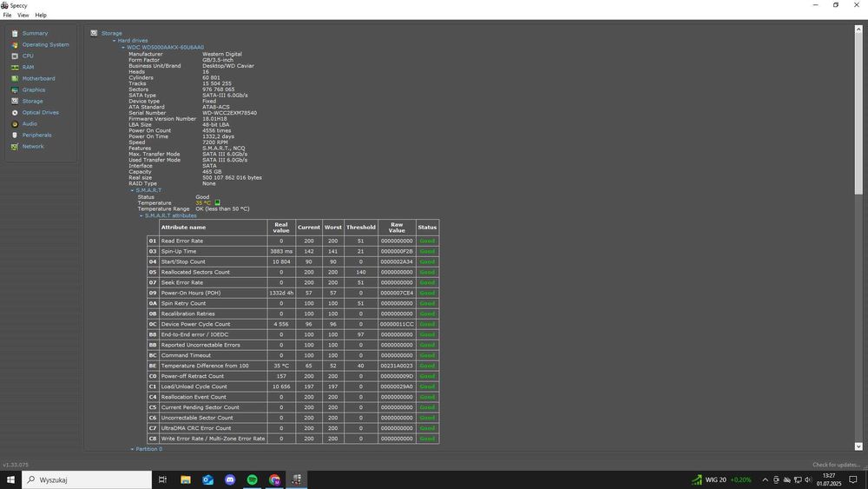This screenshot has height=489, width=868.
Task: Open the Audio section icon
Action: [x=15, y=124]
